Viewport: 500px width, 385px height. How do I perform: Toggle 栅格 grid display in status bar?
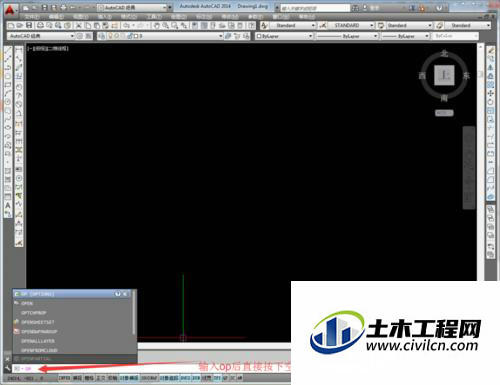89,378
